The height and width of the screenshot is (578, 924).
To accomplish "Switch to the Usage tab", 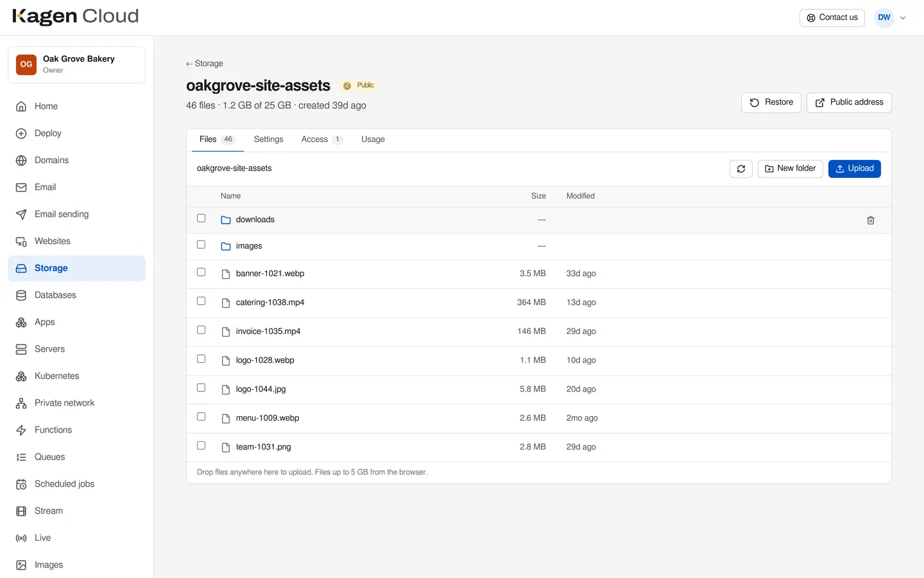I will point(373,139).
